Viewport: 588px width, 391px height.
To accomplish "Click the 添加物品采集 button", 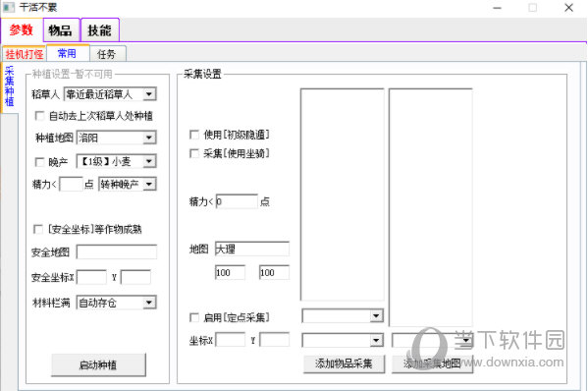I will [344, 363].
